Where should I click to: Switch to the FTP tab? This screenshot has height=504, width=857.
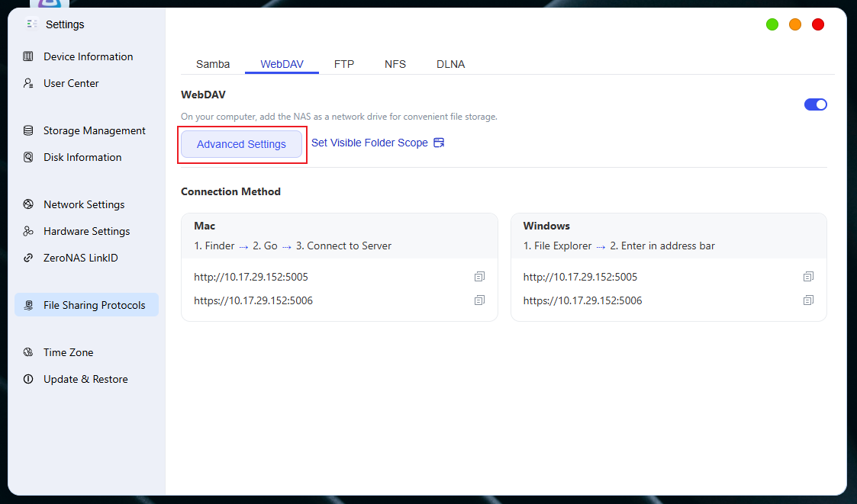[344, 64]
